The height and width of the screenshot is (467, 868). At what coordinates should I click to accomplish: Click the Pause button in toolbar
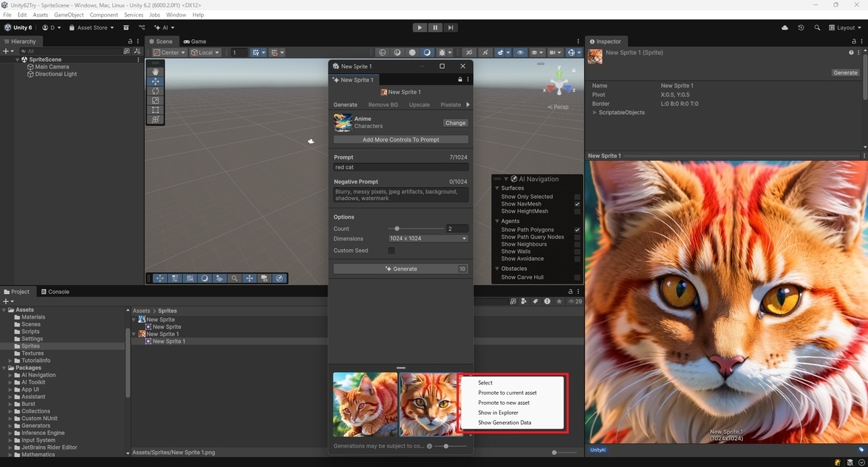coord(435,28)
